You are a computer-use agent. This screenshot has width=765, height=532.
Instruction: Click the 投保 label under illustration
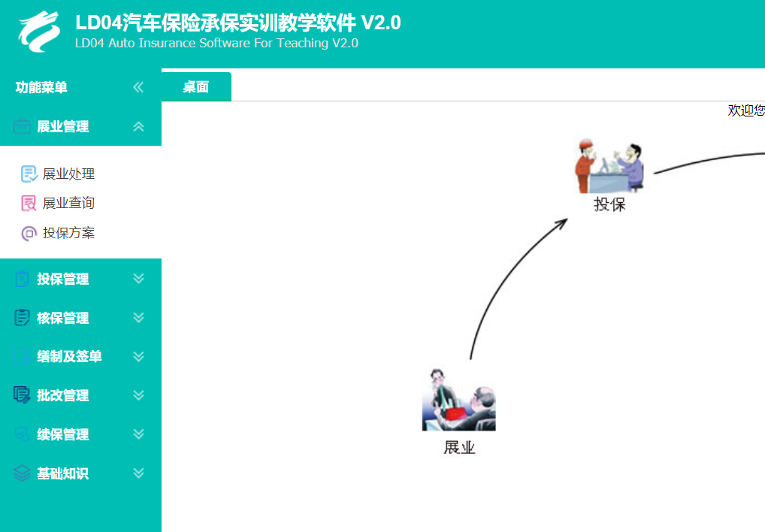click(x=609, y=204)
